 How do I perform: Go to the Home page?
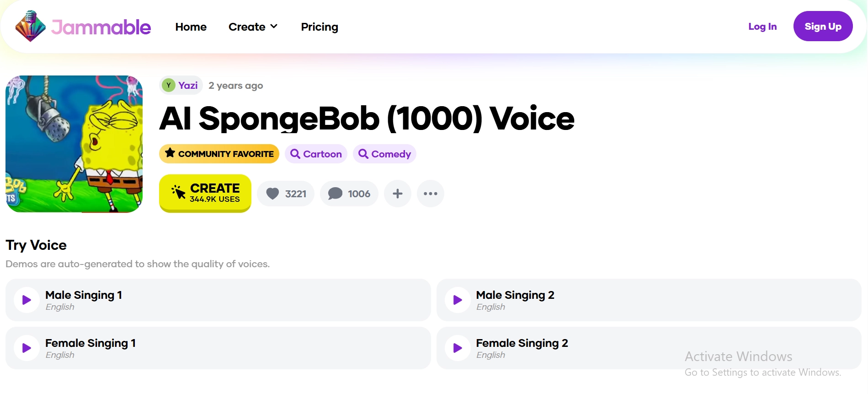[191, 27]
